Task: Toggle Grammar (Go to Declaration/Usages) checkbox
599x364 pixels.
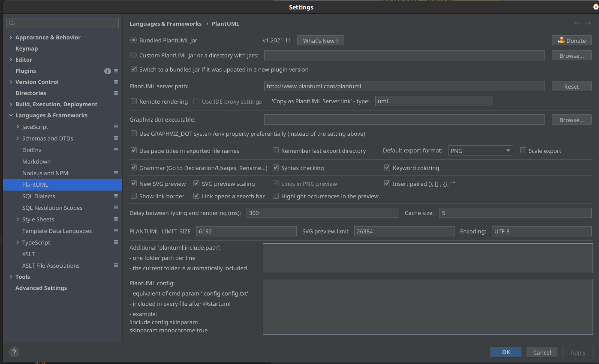Action: [x=134, y=168]
